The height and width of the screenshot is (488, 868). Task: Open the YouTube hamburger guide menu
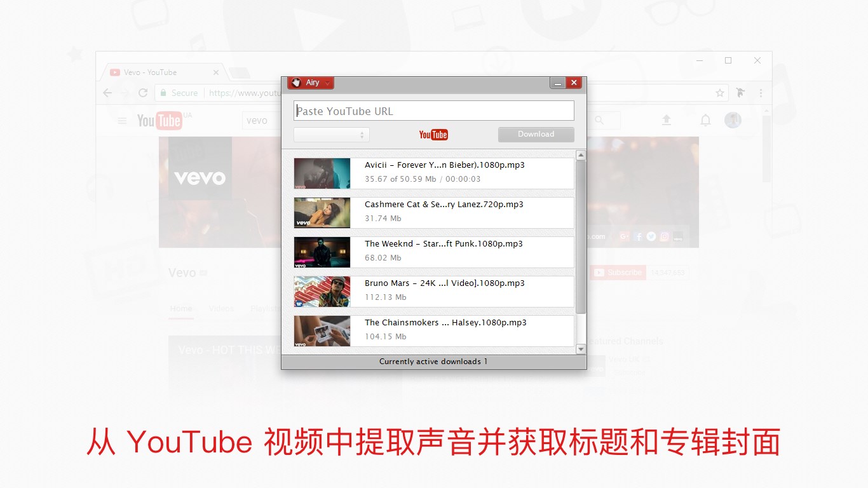[x=123, y=121]
